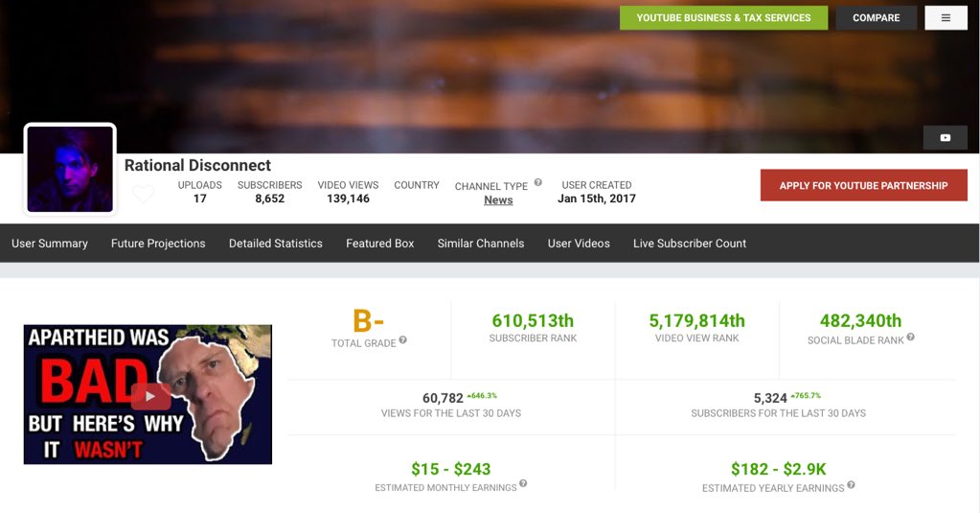Open help icon beside Social Blade Rank
980x513 pixels.
click(x=911, y=337)
